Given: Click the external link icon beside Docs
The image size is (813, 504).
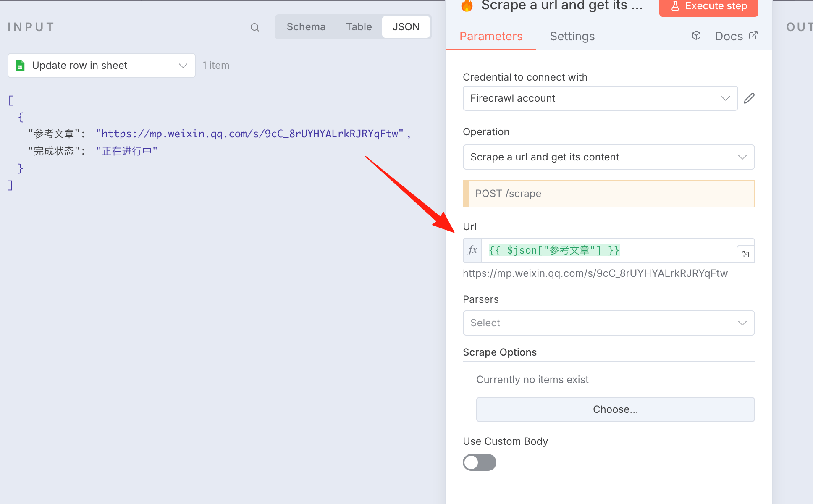Looking at the screenshot, I should [x=753, y=36].
